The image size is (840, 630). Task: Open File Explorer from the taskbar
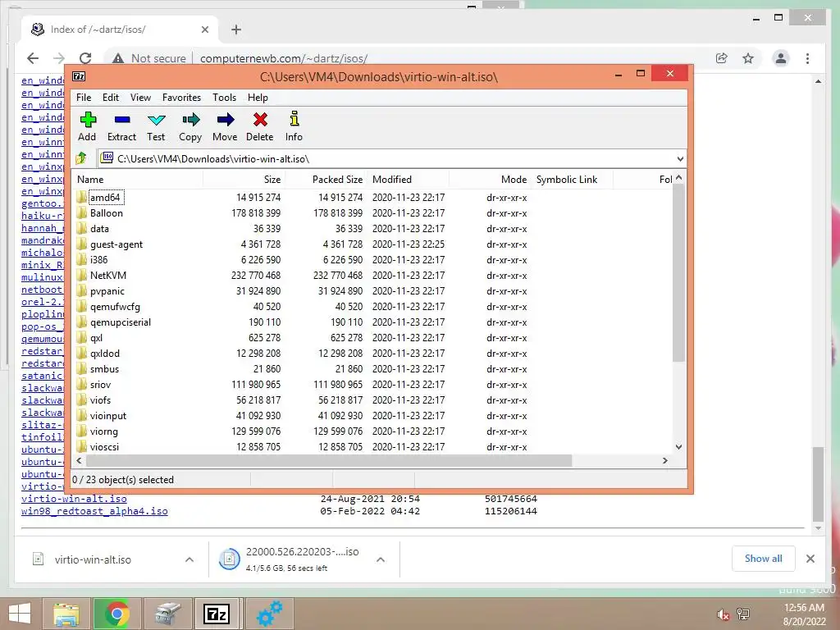point(66,614)
